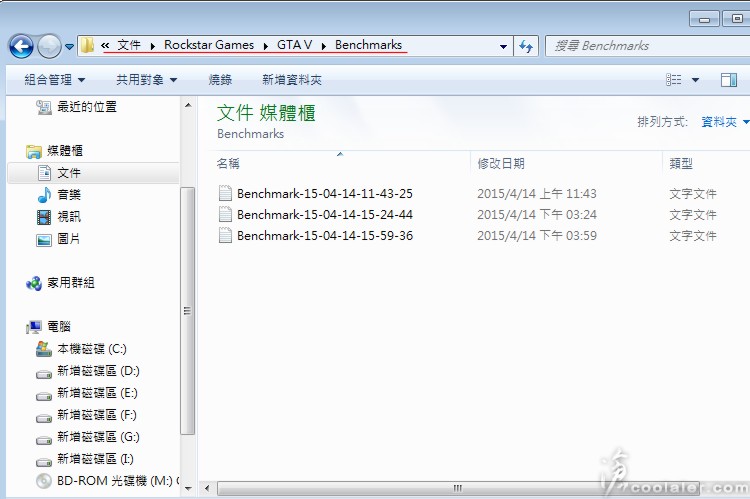Open the 圖片 library
This screenshot has height=499, width=750.
click(x=68, y=239)
